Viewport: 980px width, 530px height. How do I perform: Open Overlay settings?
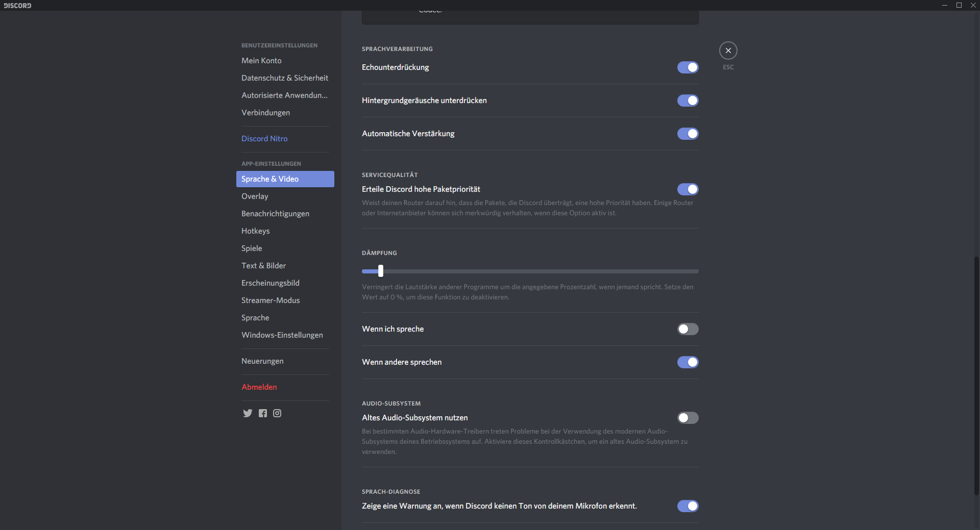[x=285, y=196]
